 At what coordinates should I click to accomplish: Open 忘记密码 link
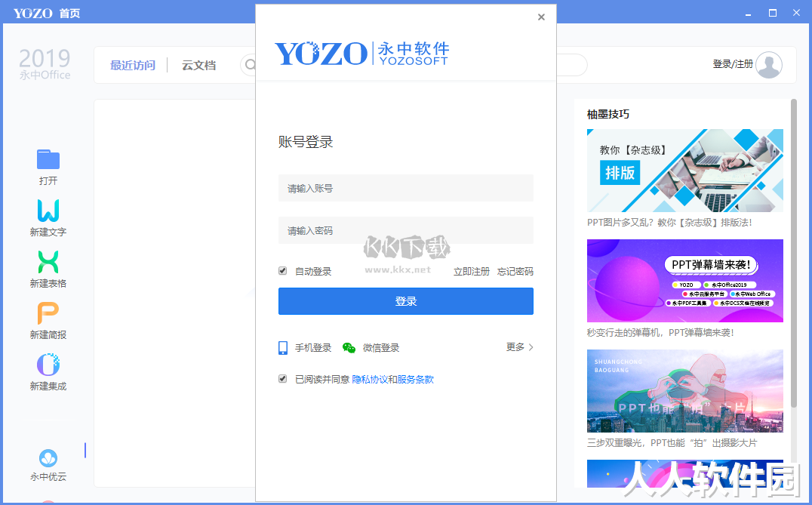515,272
